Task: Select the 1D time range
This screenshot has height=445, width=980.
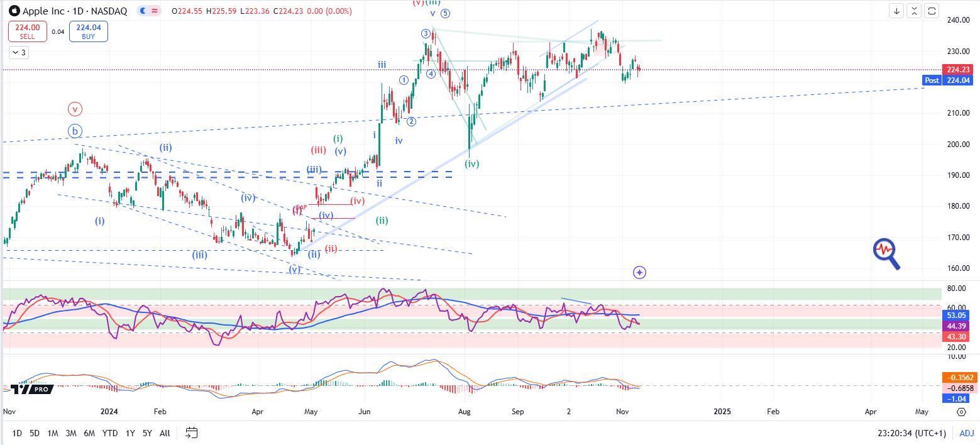Action: tap(17, 433)
